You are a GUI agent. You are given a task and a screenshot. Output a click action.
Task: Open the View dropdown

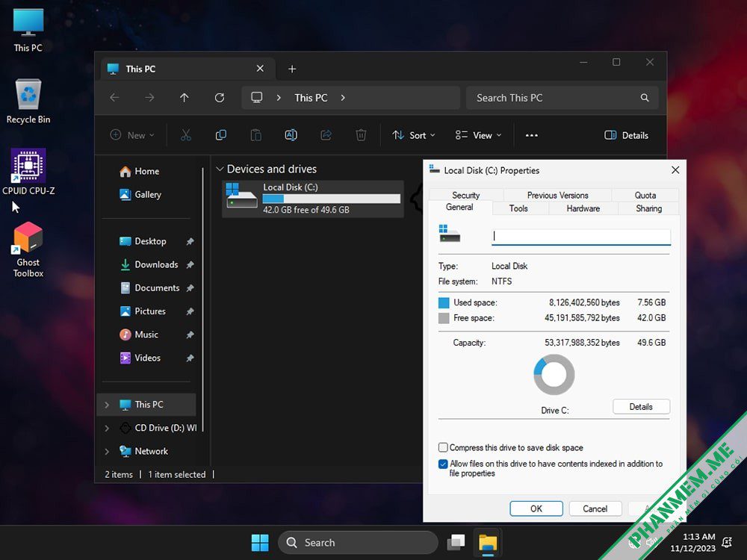coord(478,135)
